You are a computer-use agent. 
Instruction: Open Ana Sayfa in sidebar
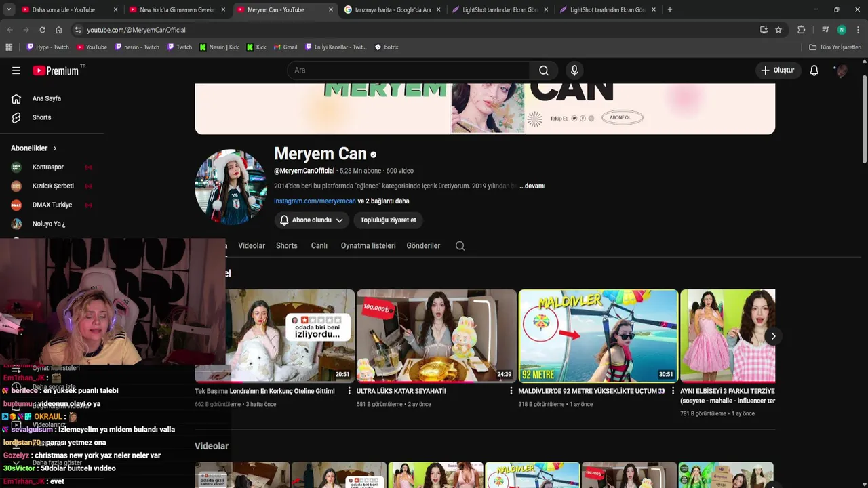[x=46, y=98]
